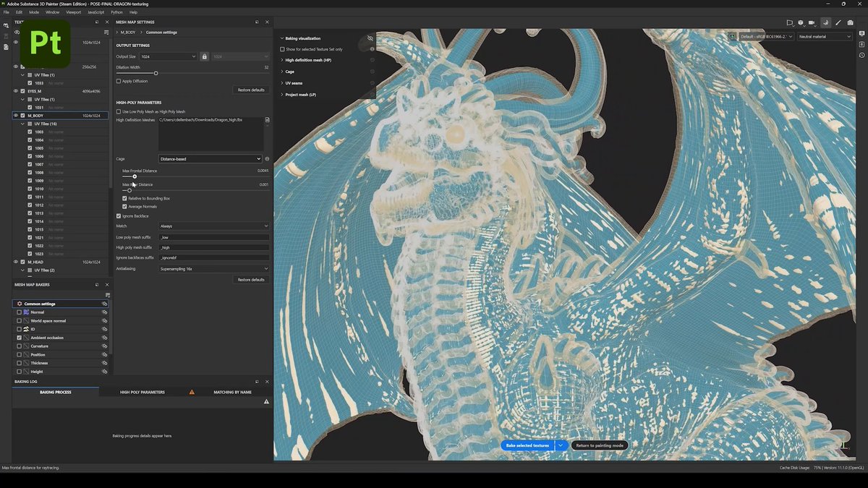The width and height of the screenshot is (868, 488).
Task: Switch to the Matching By Name tab
Action: pyautogui.click(x=233, y=392)
